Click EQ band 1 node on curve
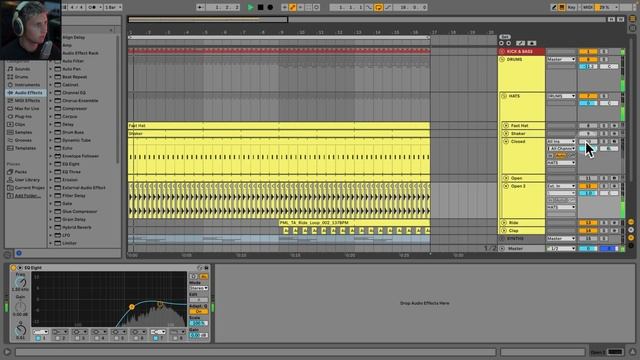The image size is (640, 360). 132,307
